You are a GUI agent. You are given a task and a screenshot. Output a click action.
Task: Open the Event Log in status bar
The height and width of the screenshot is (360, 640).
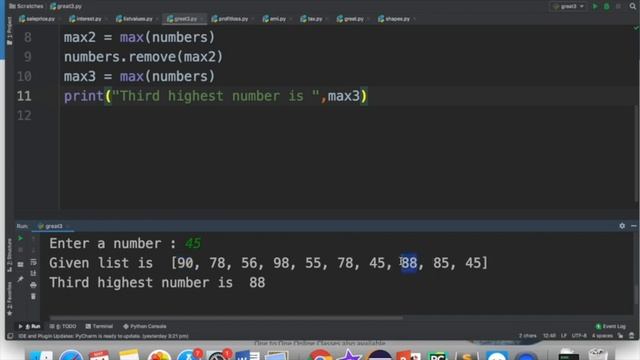[x=611, y=326]
